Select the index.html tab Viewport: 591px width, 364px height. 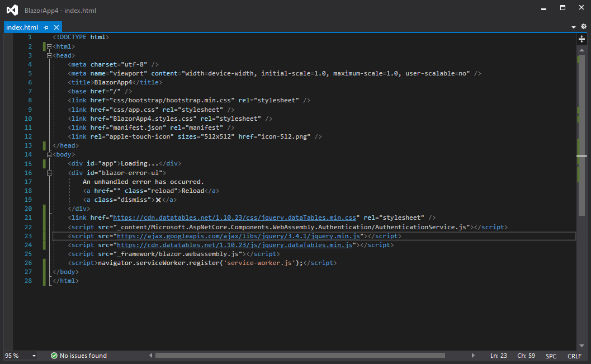tap(22, 27)
